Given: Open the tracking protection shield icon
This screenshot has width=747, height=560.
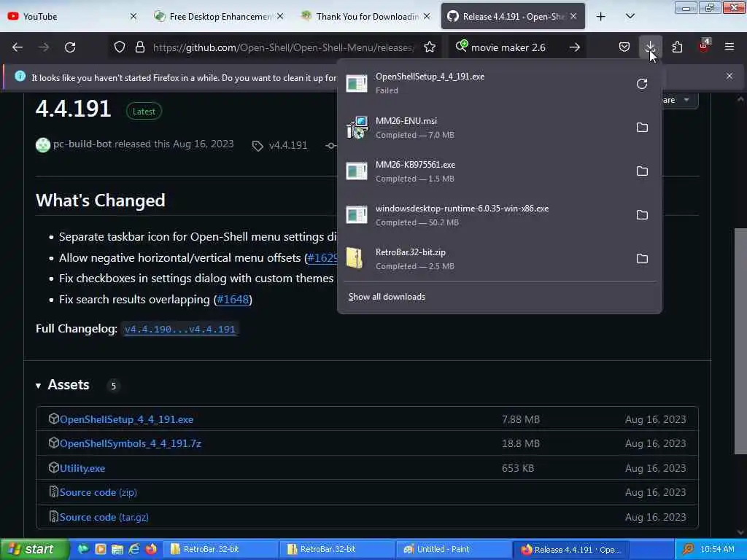Looking at the screenshot, I should pyautogui.click(x=120, y=47).
